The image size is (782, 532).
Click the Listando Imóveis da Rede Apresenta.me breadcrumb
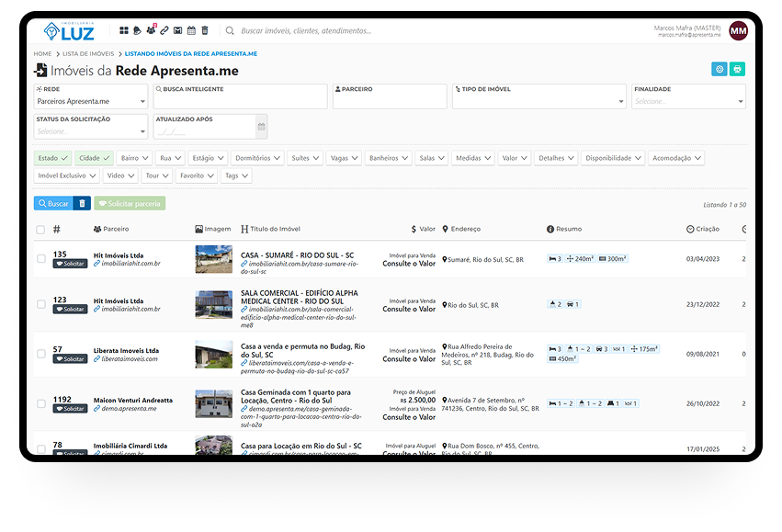pyautogui.click(x=191, y=54)
